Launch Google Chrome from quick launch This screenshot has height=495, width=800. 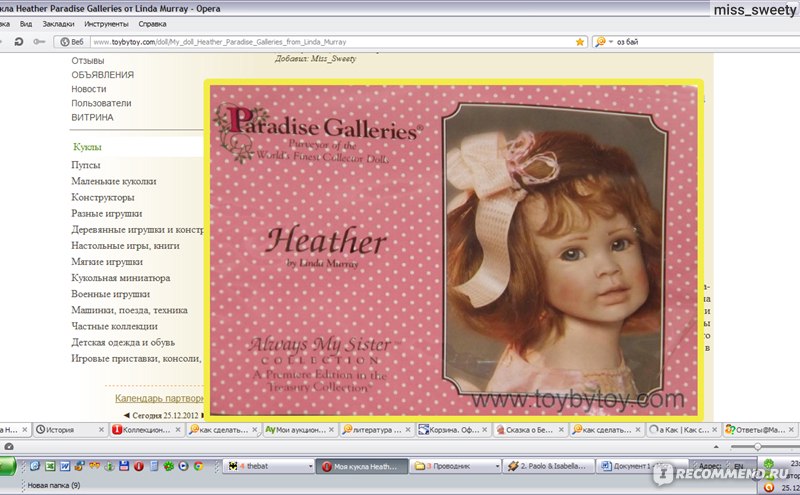[x=198, y=466]
